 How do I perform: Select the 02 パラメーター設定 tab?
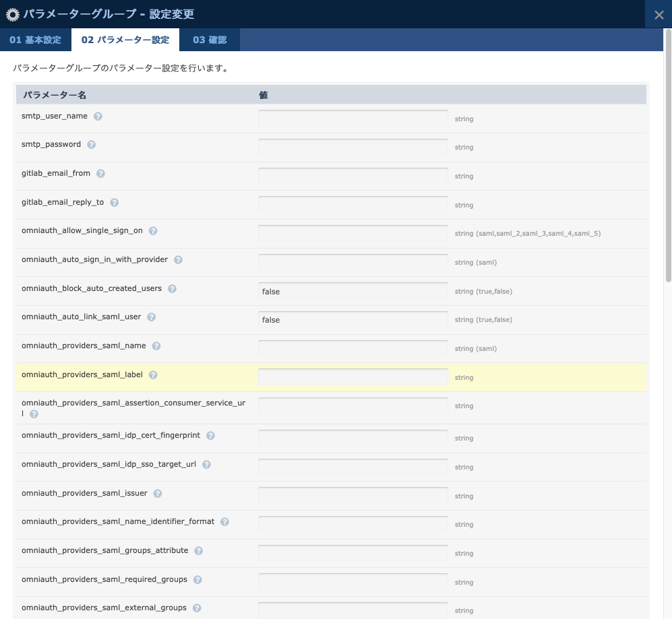[125, 40]
